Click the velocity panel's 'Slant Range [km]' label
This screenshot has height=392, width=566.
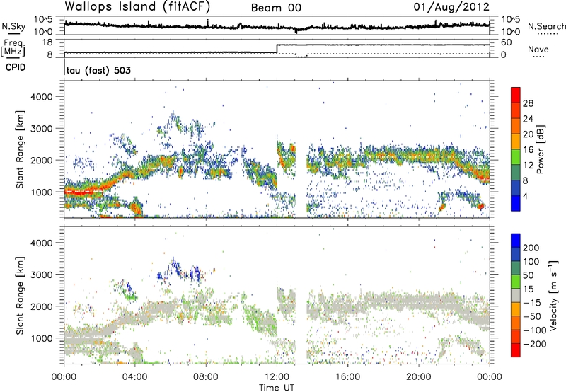20,296
